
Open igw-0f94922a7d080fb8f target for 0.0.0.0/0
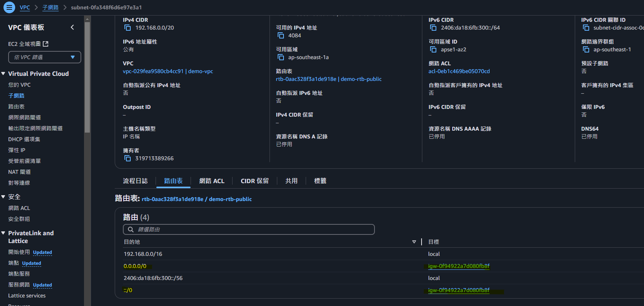pyautogui.click(x=458, y=266)
